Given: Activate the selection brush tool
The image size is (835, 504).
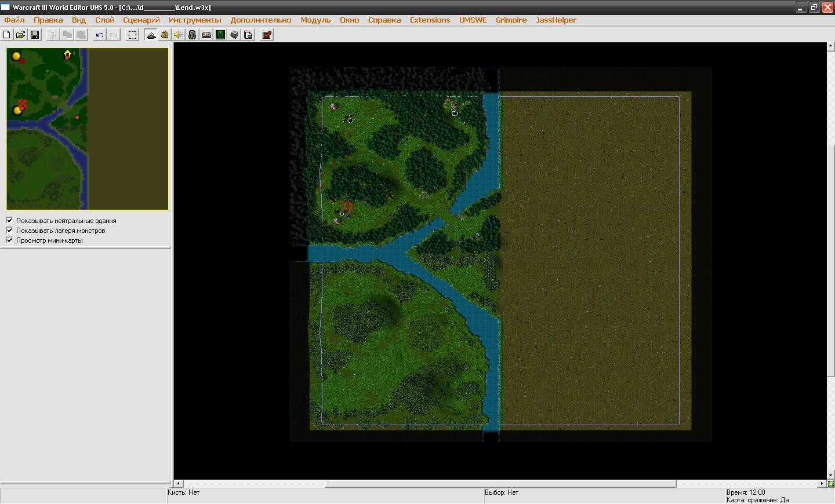Looking at the screenshot, I should point(133,35).
